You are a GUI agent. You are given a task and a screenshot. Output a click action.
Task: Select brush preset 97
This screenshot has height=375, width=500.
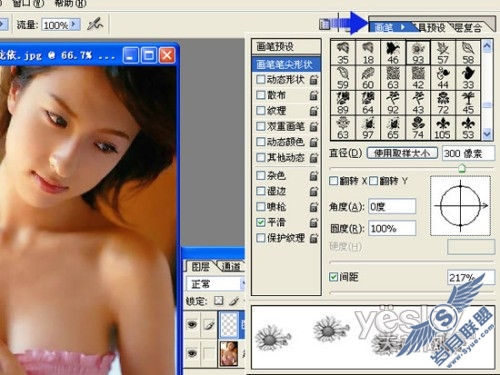click(368, 127)
